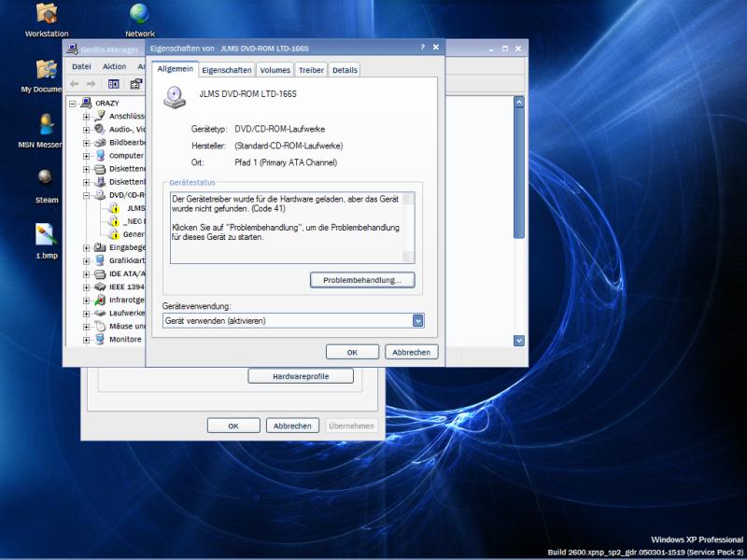Open the Workstation desktop icon

point(47,14)
